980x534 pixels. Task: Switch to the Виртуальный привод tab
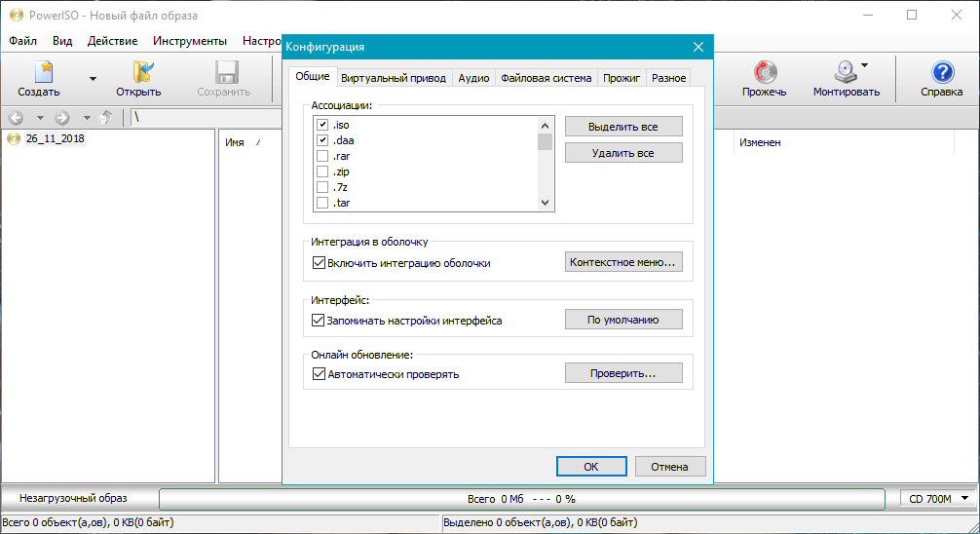(394, 78)
